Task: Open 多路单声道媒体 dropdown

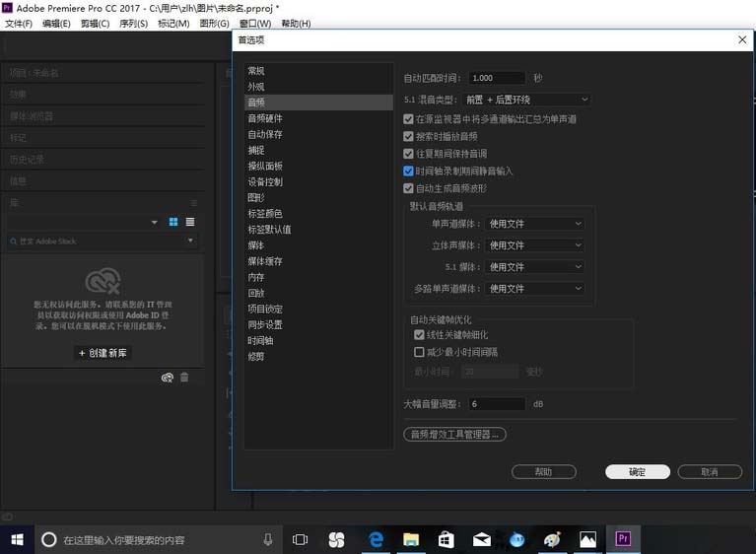Action: (x=534, y=288)
